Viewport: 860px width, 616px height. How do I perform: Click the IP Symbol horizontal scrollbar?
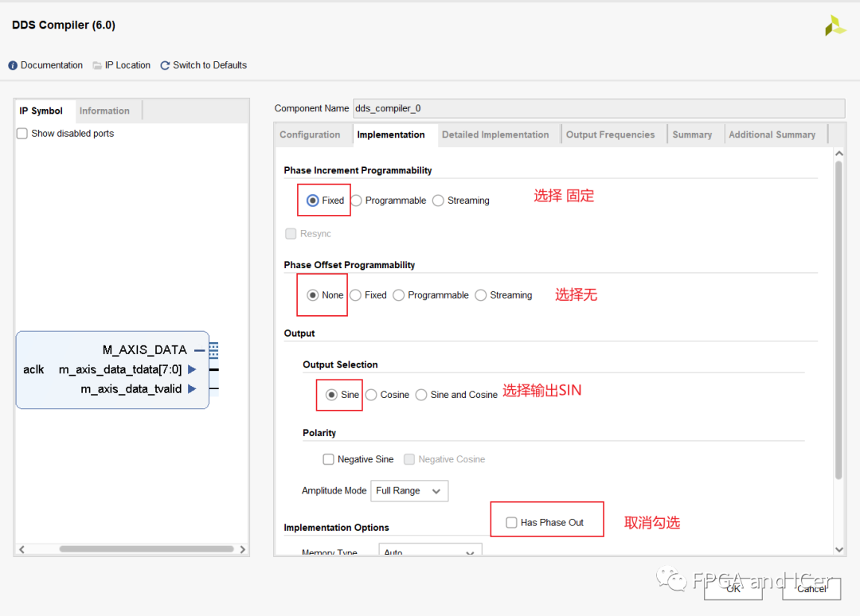[x=147, y=549]
